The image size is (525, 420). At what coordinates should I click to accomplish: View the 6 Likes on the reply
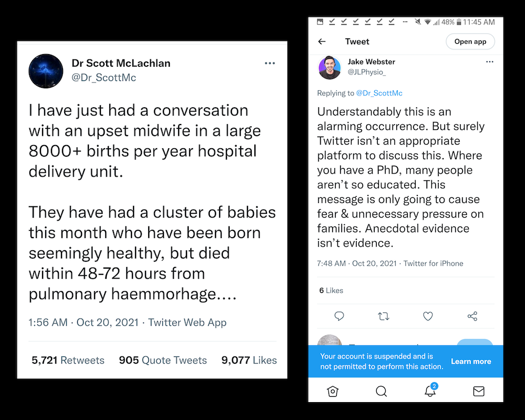tap(331, 290)
